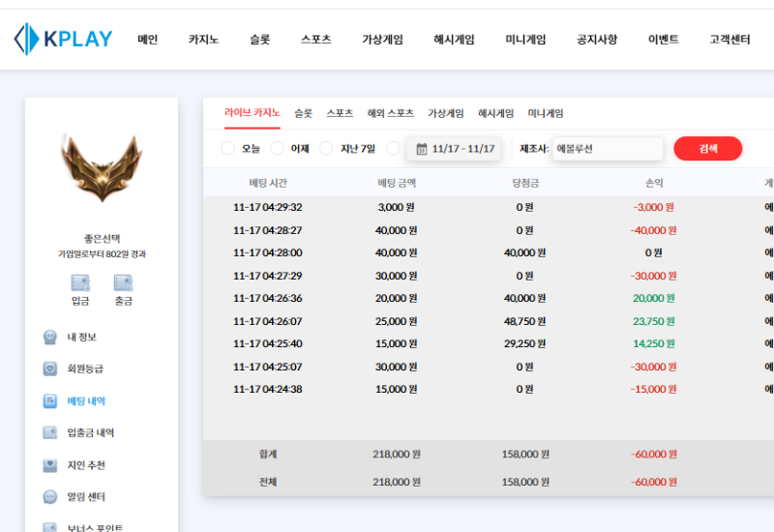The height and width of the screenshot is (532, 774).
Task: Click the KPLAY logo
Action: click(x=63, y=39)
